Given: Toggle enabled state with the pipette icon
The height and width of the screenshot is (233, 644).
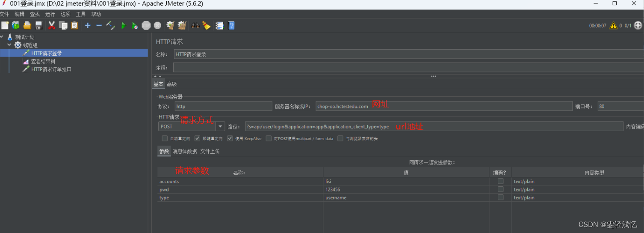Looking at the screenshot, I should (110, 25).
